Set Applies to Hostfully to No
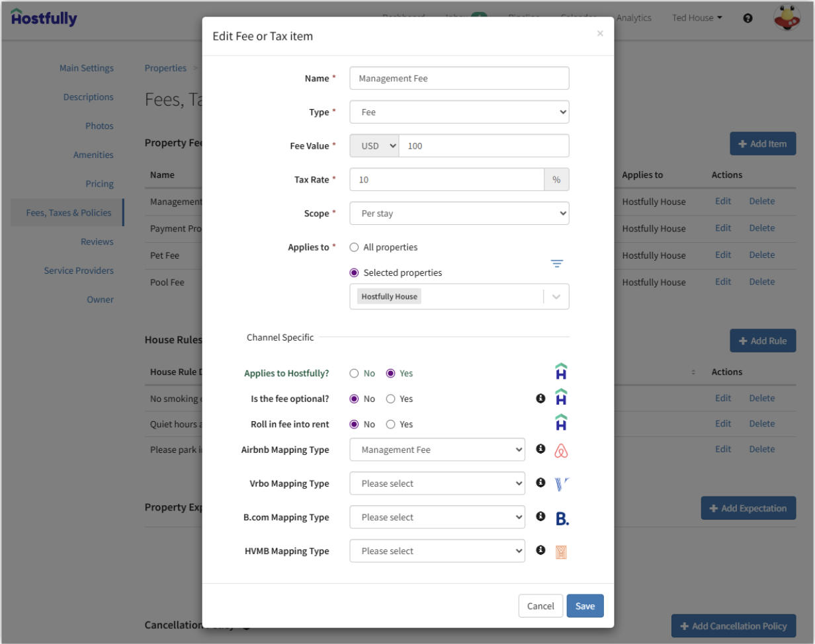 coord(354,374)
